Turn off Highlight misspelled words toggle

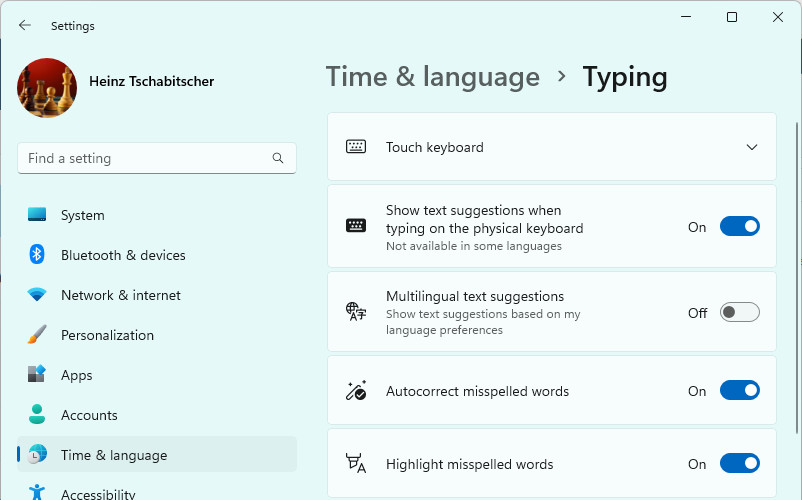pos(740,463)
